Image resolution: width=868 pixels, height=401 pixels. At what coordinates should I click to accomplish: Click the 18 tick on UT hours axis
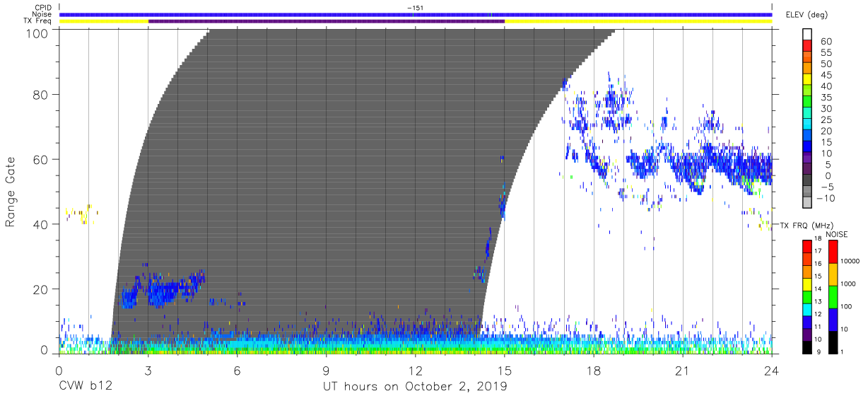pyautogui.click(x=593, y=370)
